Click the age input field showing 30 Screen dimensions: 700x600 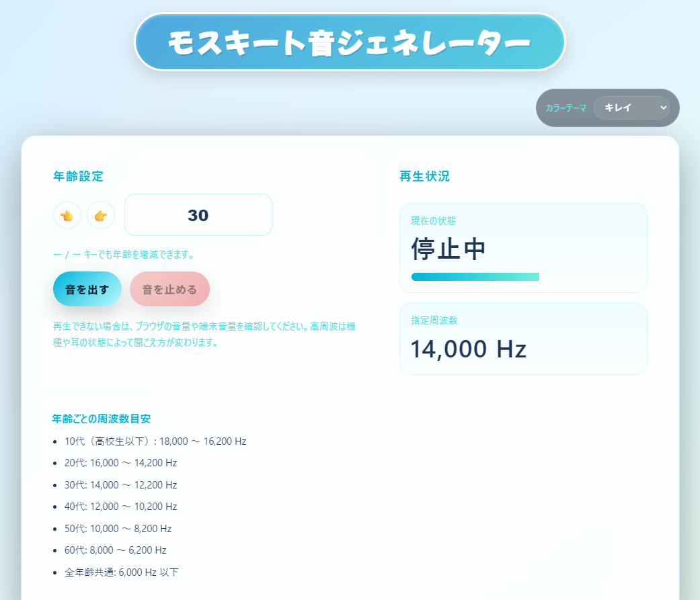point(198,214)
